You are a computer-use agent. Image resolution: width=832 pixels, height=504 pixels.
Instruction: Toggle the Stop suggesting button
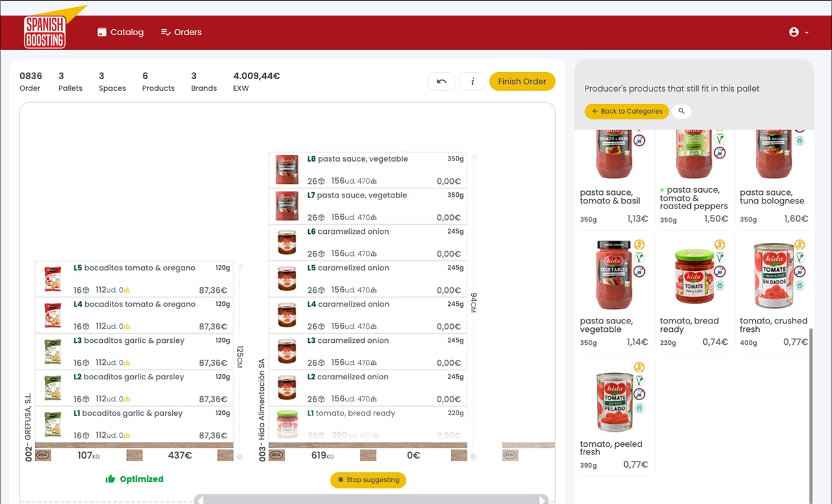[x=368, y=480]
